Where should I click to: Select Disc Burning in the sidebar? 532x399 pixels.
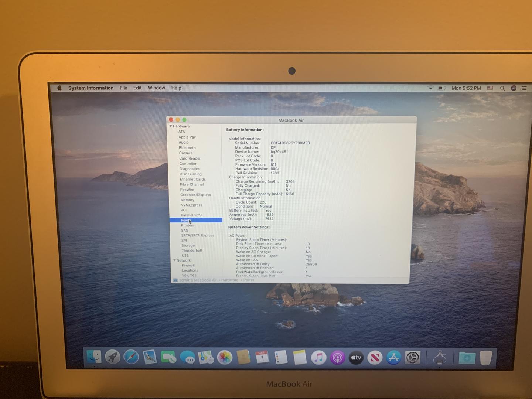191,174
